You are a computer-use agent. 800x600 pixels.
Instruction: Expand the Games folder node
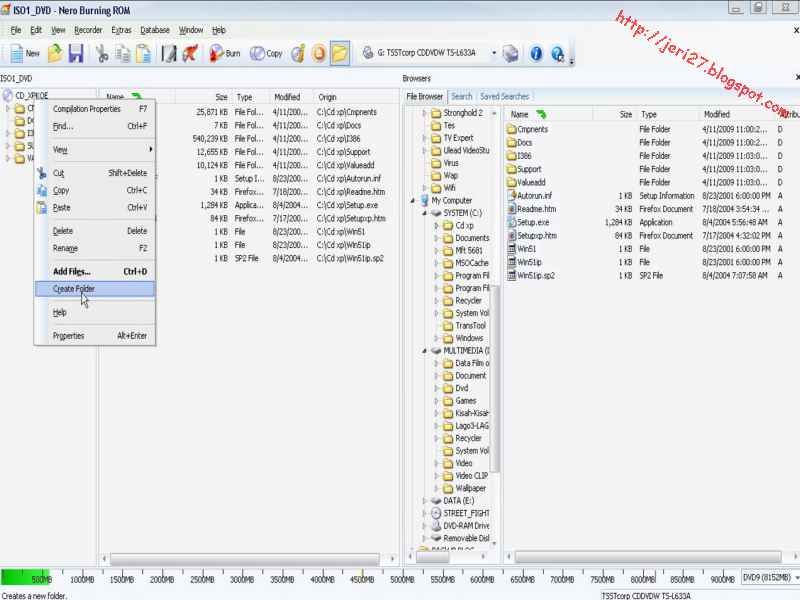(x=436, y=401)
